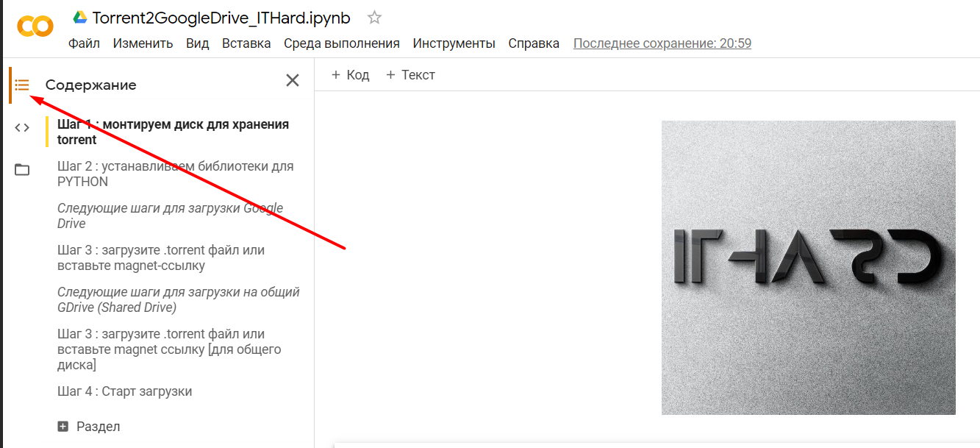The height and width of the screenshot is (448, 980).
Task: Open the Files folder sidebar icon
Action: [22, 170]
